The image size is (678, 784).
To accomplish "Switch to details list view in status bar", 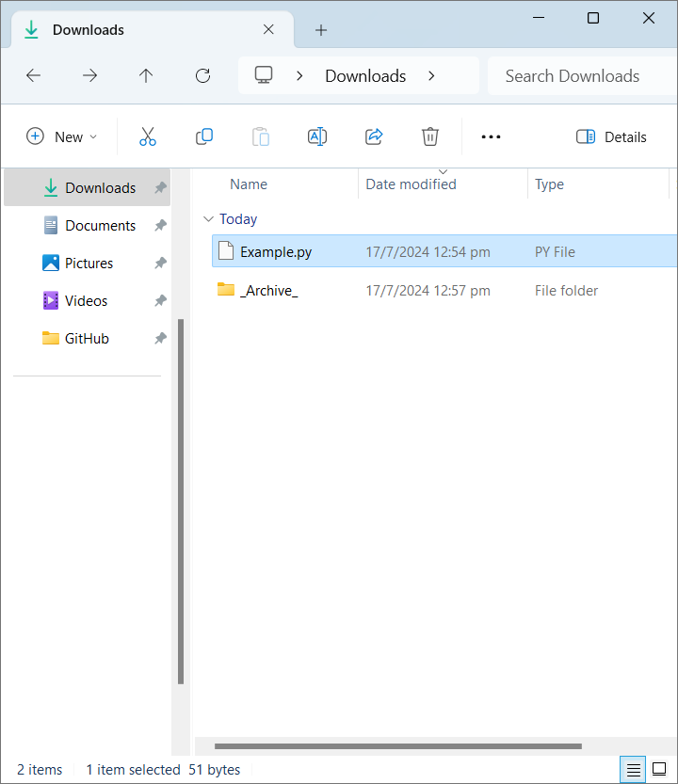I will pyautogui.click(x=634, y=770).
